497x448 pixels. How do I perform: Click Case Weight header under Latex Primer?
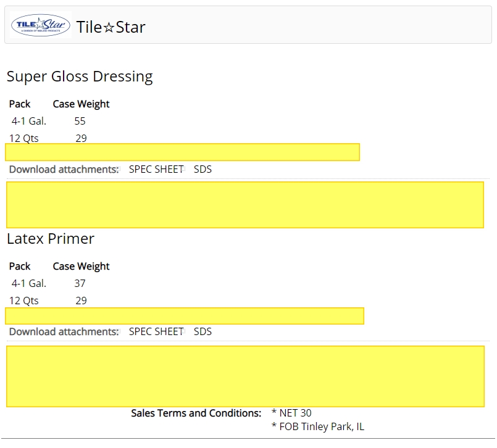point(81,267)
